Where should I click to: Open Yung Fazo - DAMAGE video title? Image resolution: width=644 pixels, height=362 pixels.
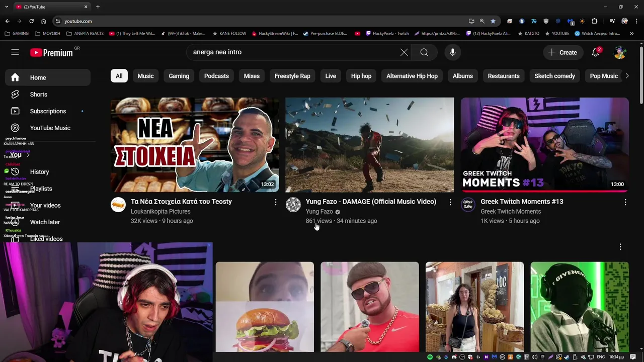pos(371,202)
